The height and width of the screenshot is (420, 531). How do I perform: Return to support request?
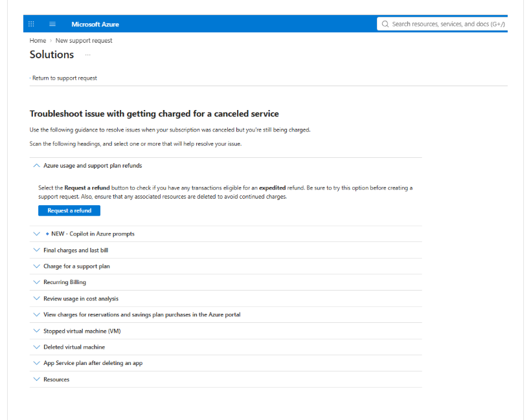coord(64,78)
